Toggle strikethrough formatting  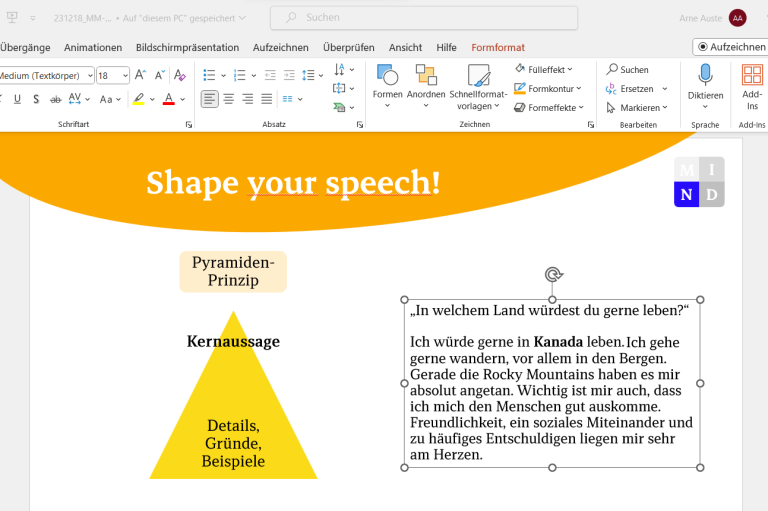pyautogui.click(x=55, y=99)
